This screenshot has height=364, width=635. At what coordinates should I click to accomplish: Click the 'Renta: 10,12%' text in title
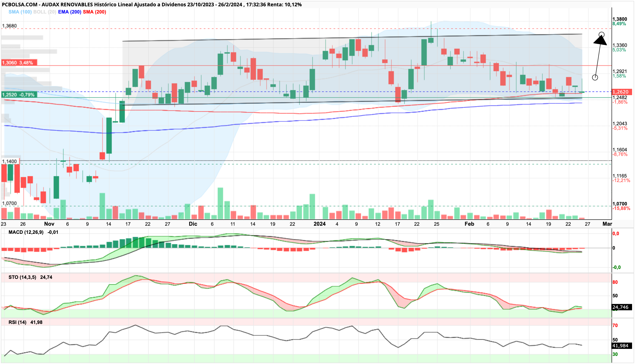pos(285,5)
